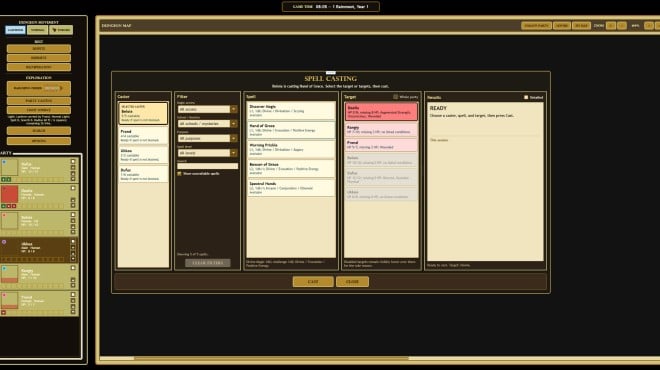Click the zoom out minus button
The height and width of the screenshot is (370, 660).
point(611,26)
